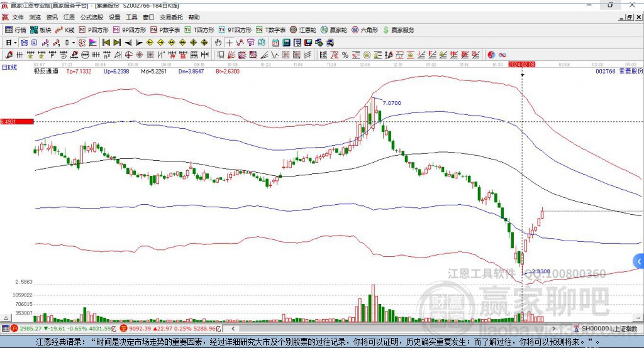The height and width of the screenshot is (348, 644).
Task: Open the T四方形 time square
Action: [x=199, y=30]
